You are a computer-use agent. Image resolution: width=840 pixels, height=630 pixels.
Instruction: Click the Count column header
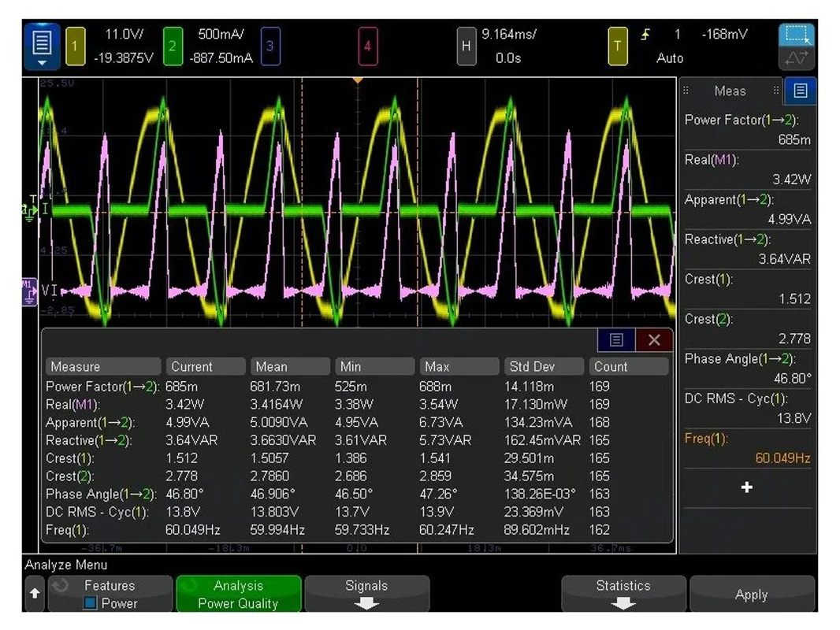629,367
